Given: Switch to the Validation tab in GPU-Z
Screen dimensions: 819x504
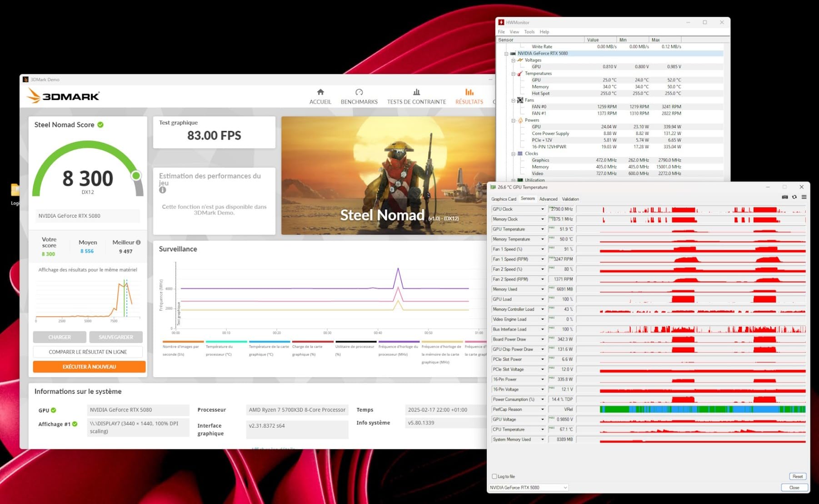Looking at the screenshot, I should tap(570, 199).
